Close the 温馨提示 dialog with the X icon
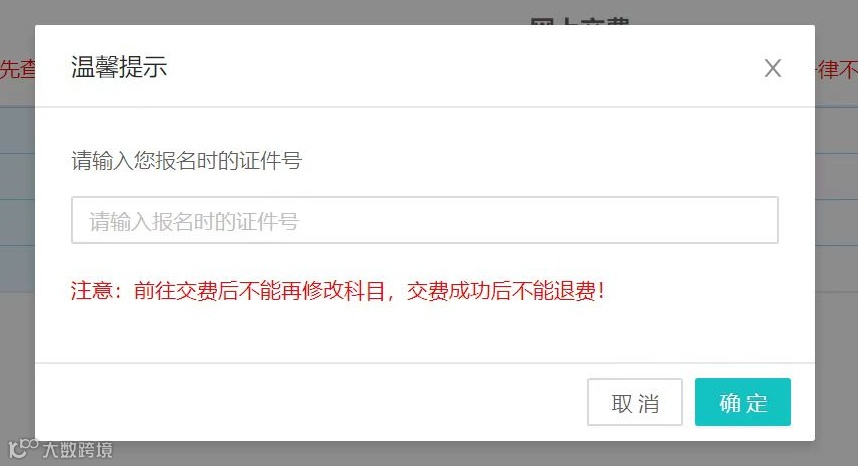This screenshot has width=858, height=466. click(773, 68)
